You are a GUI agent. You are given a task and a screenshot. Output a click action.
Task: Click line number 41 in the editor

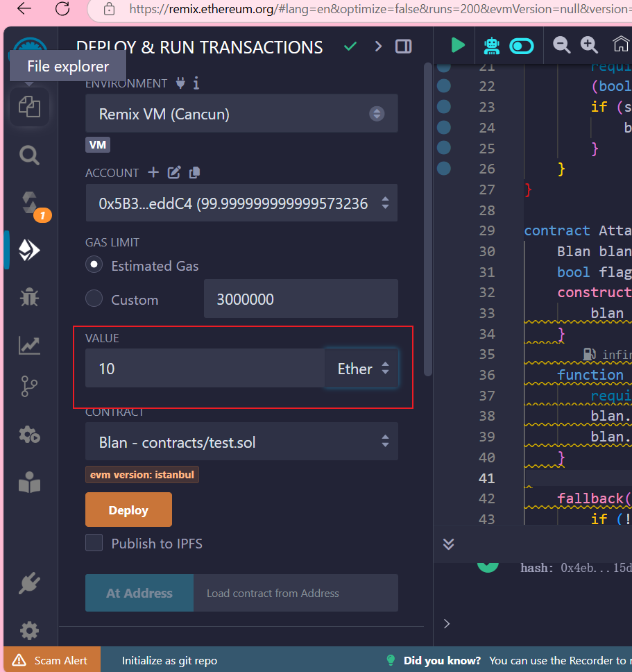click(x=487, y=478)
